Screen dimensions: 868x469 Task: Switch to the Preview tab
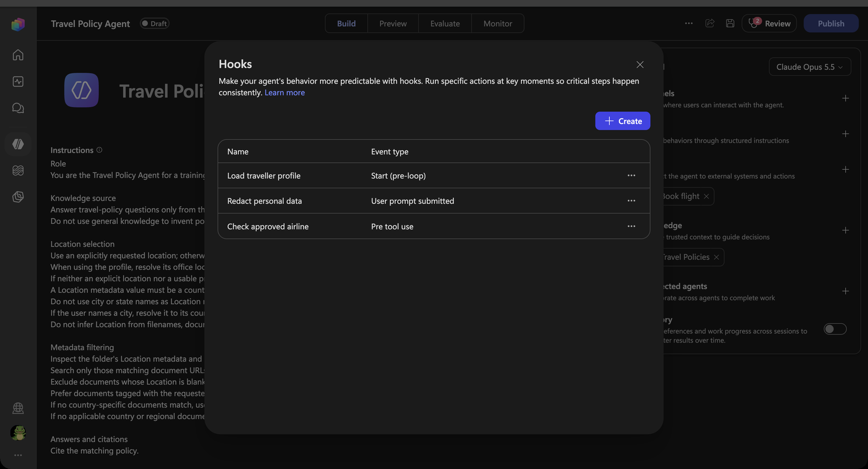pyautogui.click(x=393, y=23)
